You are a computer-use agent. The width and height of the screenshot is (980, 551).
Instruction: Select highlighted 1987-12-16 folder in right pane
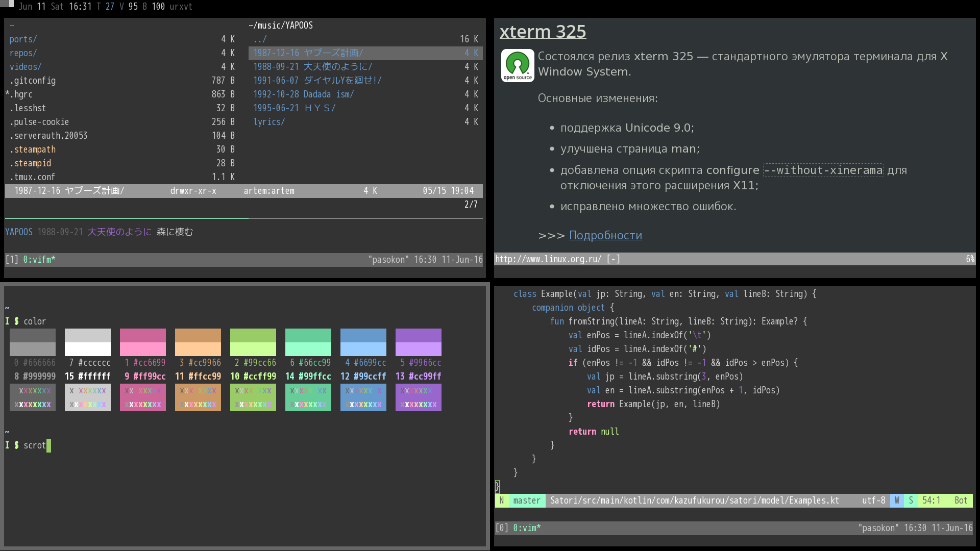365,53
